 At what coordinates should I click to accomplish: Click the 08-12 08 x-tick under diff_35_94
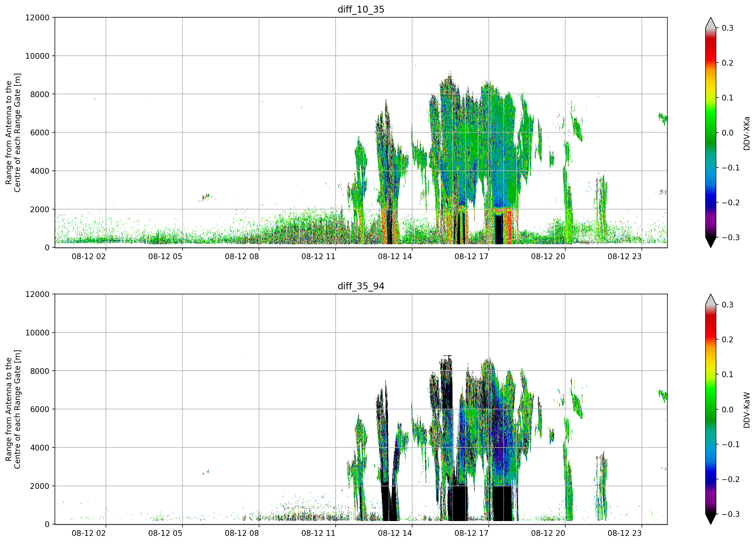click(x=242, y=533)
